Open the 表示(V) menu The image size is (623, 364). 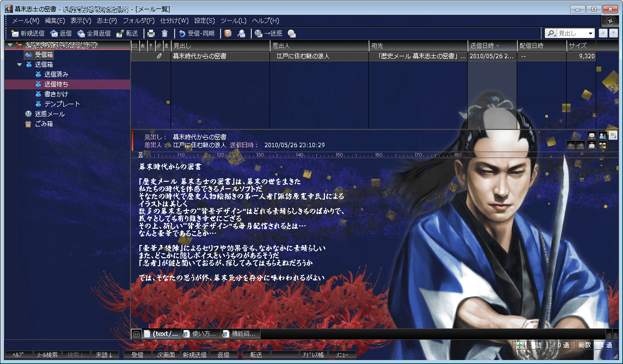coord(81,21)
